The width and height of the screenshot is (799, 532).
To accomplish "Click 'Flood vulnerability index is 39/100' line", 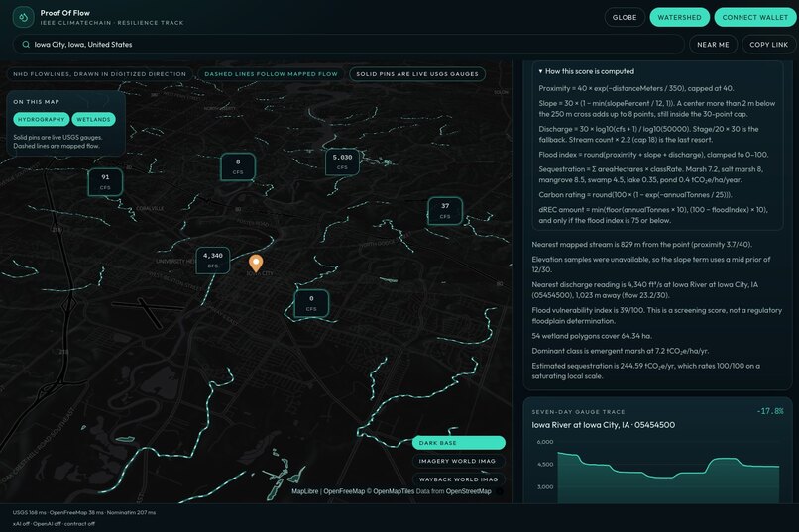I will pyautogui.click(x=656, y=316).
